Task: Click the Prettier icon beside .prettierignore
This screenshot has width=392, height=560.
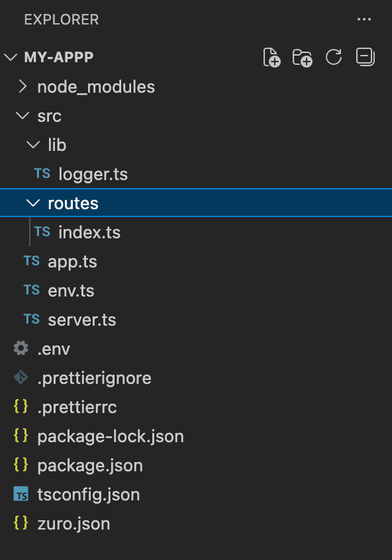Action: point(21,378)
